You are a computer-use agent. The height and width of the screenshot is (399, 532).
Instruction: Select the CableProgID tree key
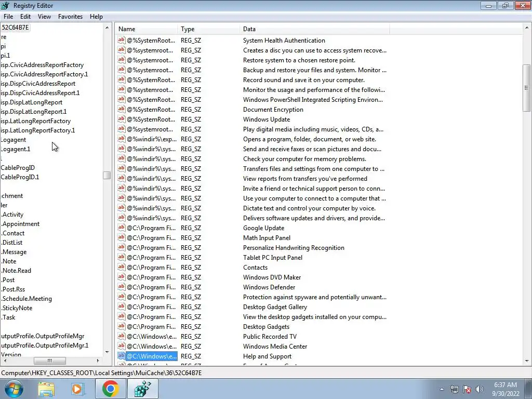click(x=18, y=168)
